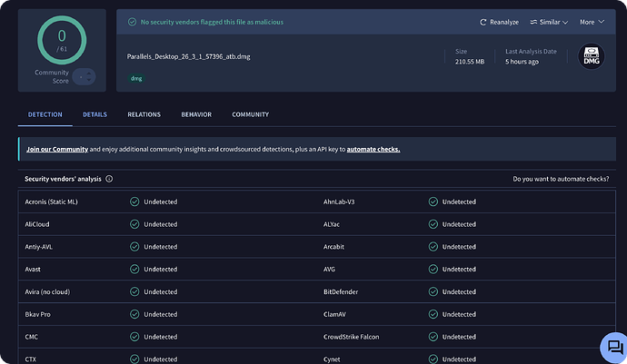Open the RELATIONS tab
The height and width of the screenshot is (364, 627).
(144, 114)
